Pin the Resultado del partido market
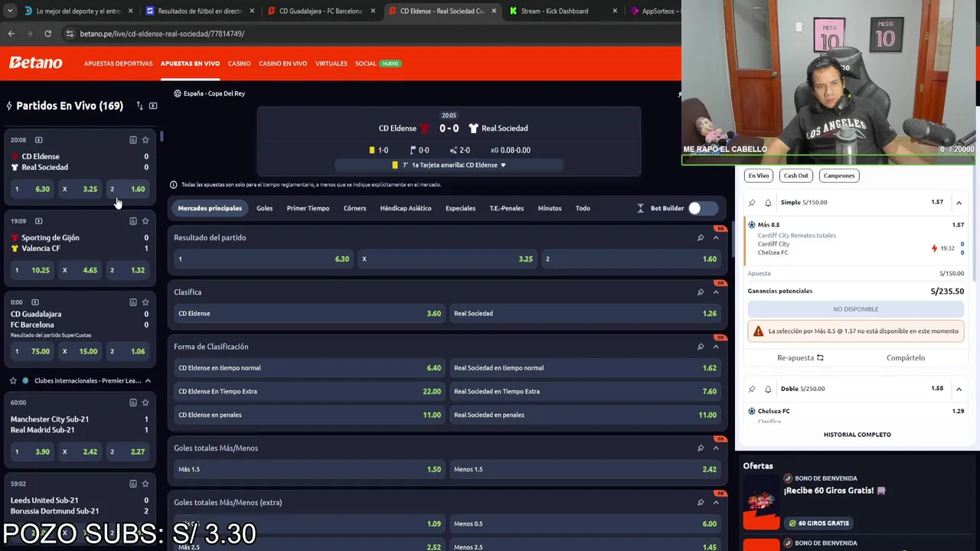This screenshot has width=980, height=551. (x=701, y=237)
